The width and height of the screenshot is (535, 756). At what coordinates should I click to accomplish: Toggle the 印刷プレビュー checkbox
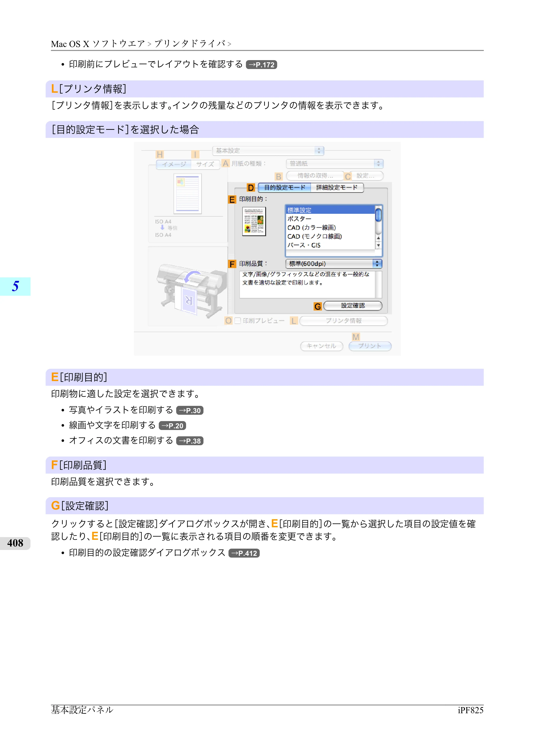238,321
